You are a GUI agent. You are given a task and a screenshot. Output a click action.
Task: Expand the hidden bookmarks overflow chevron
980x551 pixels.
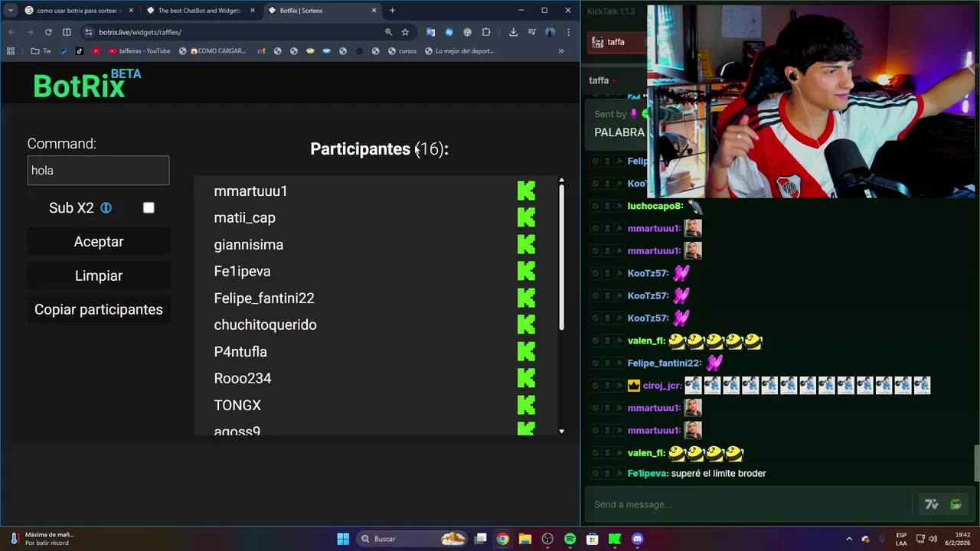(561, 51)
